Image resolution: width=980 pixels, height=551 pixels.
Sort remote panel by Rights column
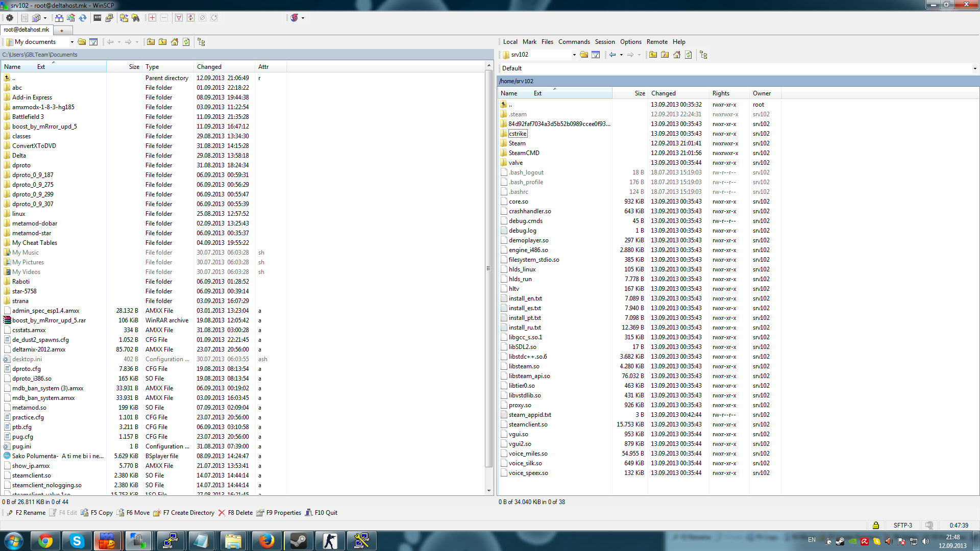click(x=729, y=93)
